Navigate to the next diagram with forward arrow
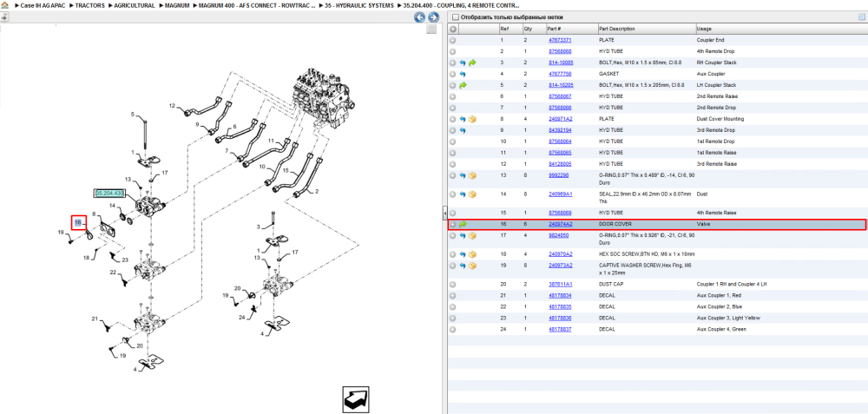 point(433,17)
